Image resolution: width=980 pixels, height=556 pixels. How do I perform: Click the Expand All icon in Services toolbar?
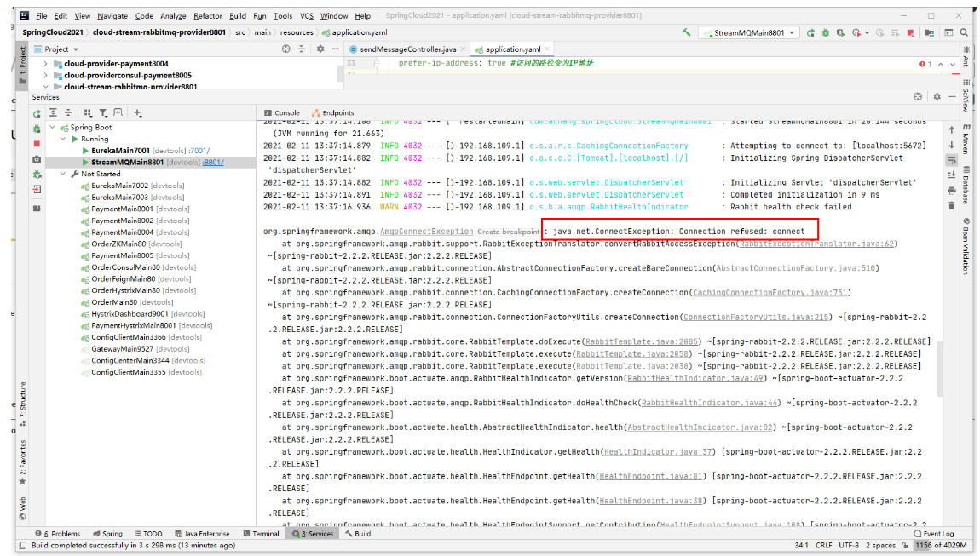pyautogui.click(x=53, y=113)
